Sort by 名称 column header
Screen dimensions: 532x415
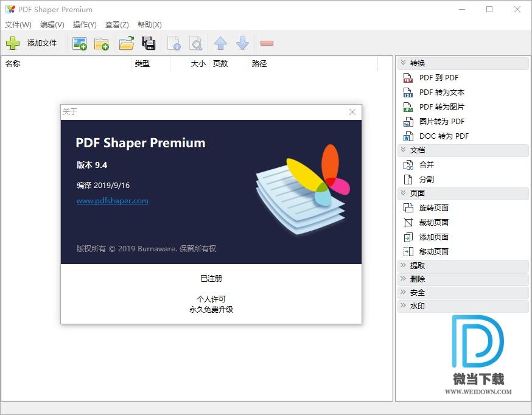coord(66,64)
